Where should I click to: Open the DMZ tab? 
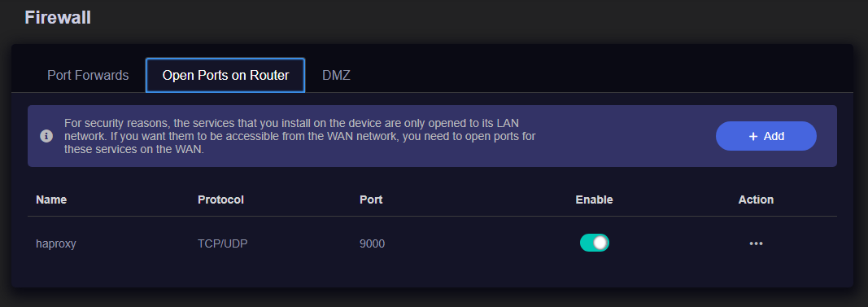point(336,75)
